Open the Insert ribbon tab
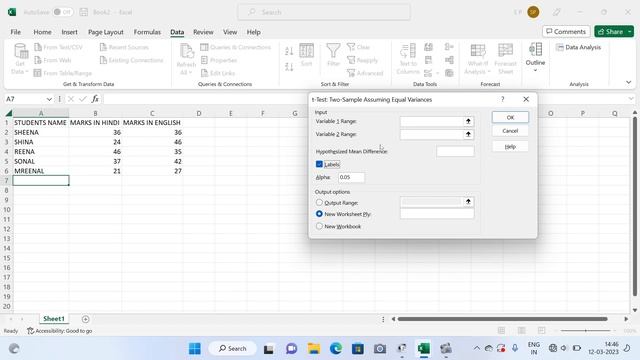640x360 pixels. pyautogui.click(x=69, y=32)
